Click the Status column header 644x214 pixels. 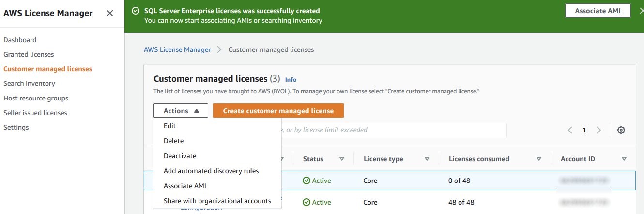coord(313,159)
